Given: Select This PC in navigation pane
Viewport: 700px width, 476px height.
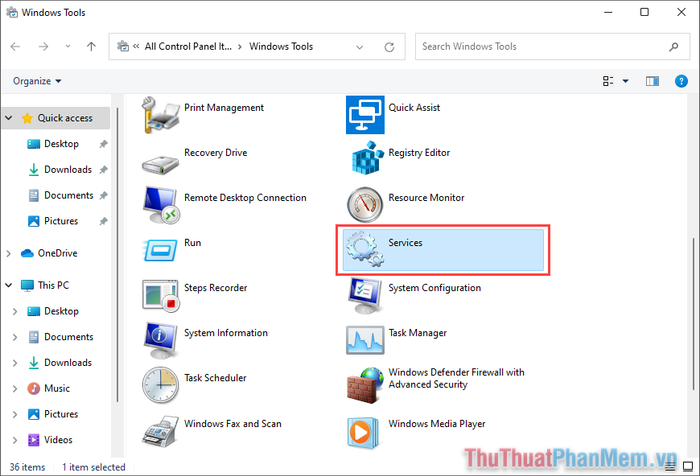Looking at the screenshot, I should pyautogui.click(x=45, y=285).
